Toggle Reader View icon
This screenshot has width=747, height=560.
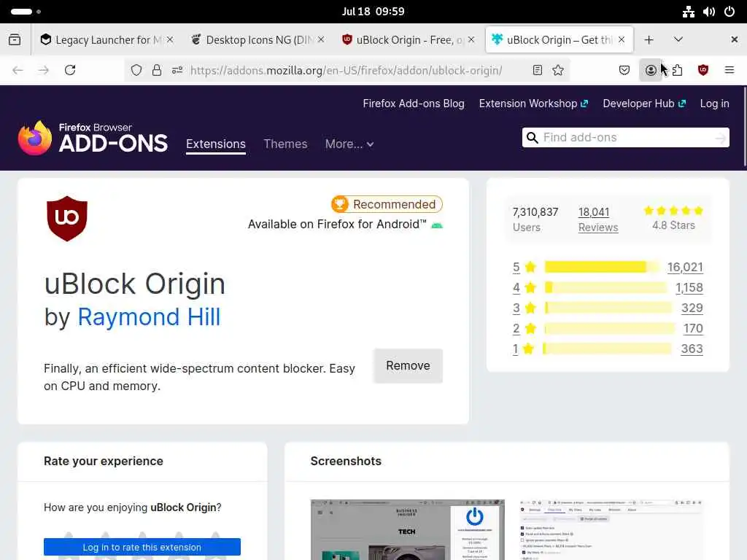tap(538, 71)
